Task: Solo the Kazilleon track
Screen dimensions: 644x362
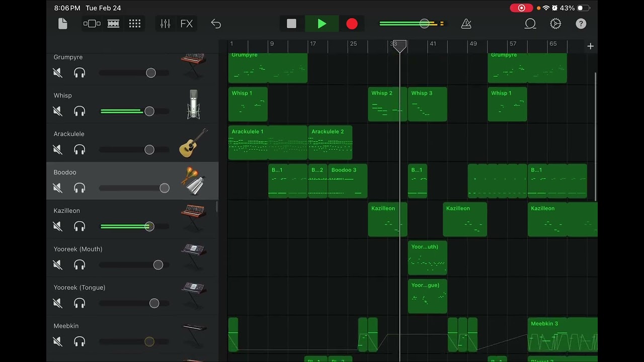Action: (x=79, y=226)
